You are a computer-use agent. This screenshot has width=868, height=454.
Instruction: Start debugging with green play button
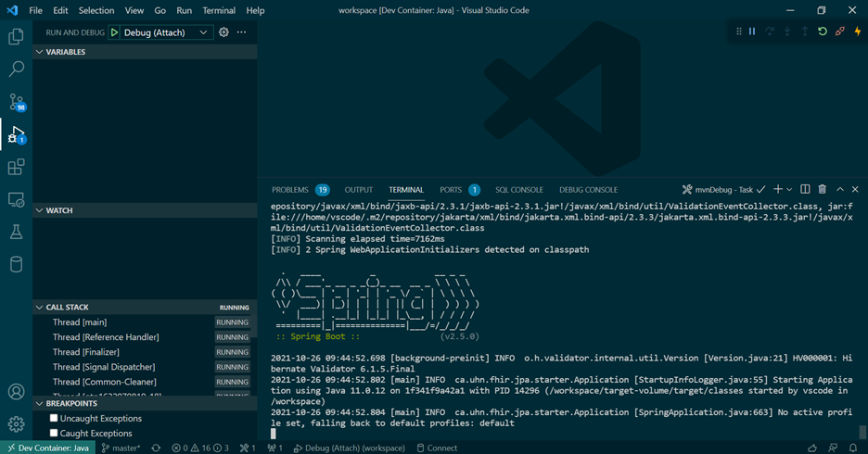pyautogui.click(x=114, y=32)
